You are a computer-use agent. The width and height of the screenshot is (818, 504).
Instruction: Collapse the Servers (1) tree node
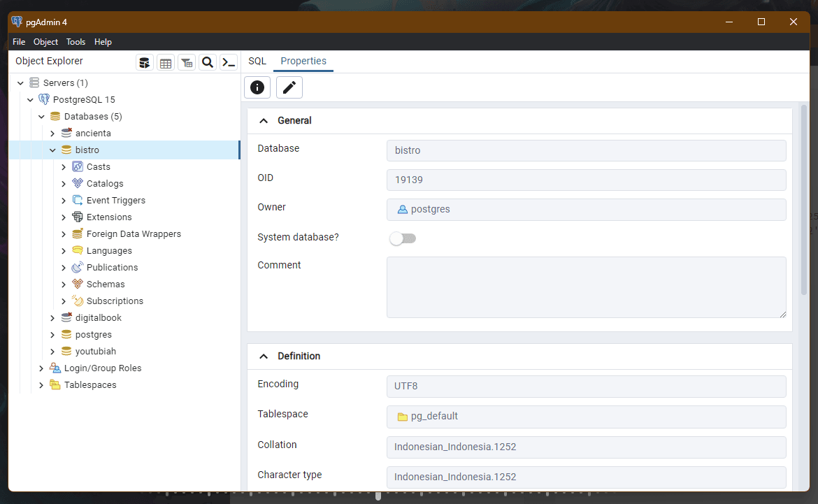(x=20, y=83)
